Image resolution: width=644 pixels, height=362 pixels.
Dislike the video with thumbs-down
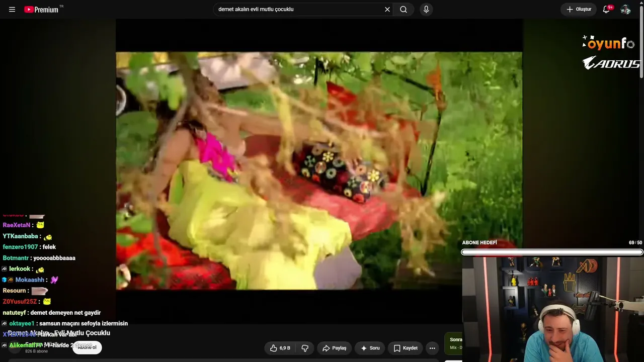[305, 348]
